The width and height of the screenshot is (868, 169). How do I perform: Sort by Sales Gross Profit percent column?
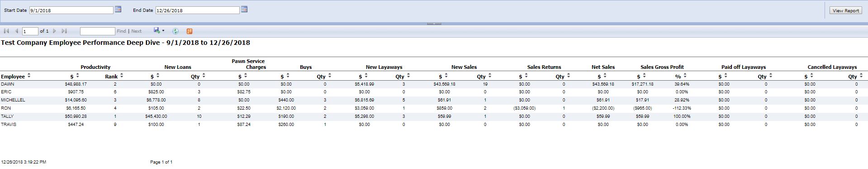(x=685, y=76)
